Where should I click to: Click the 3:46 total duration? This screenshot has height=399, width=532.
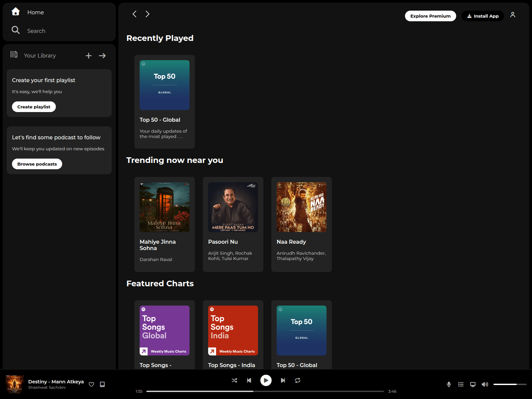pyautogui.click(x=392, y=391)
